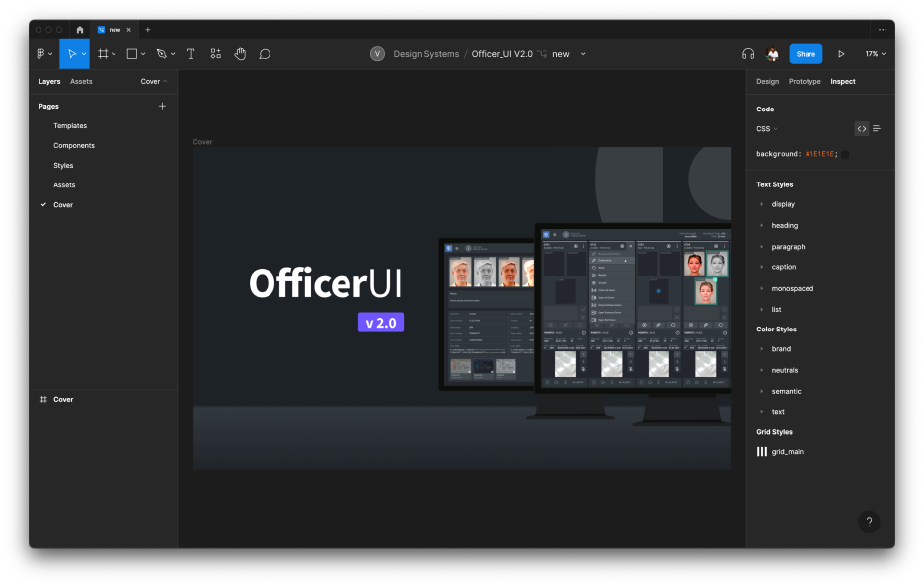Select the Comment tool
The image size is (924, 586).
click(265, 54)
